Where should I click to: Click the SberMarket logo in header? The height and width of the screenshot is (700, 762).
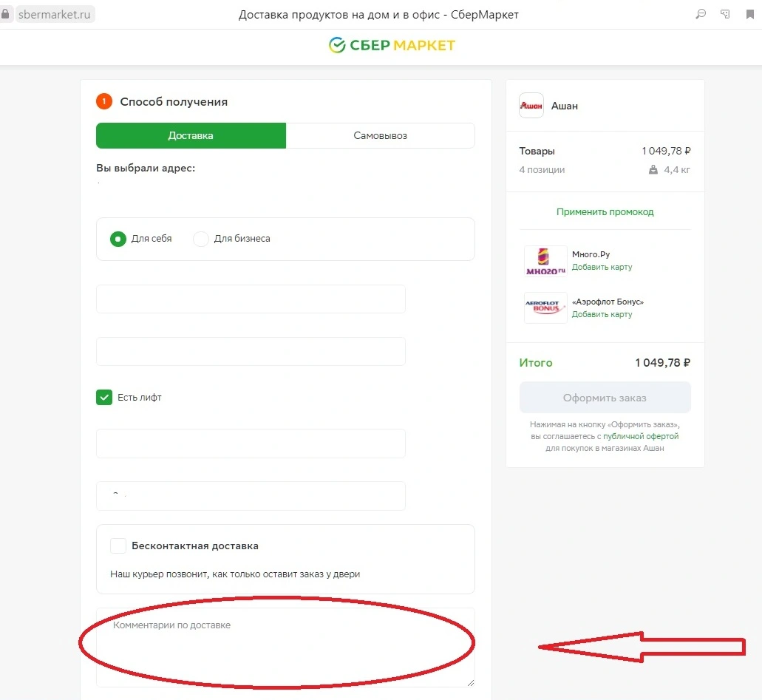392,45
